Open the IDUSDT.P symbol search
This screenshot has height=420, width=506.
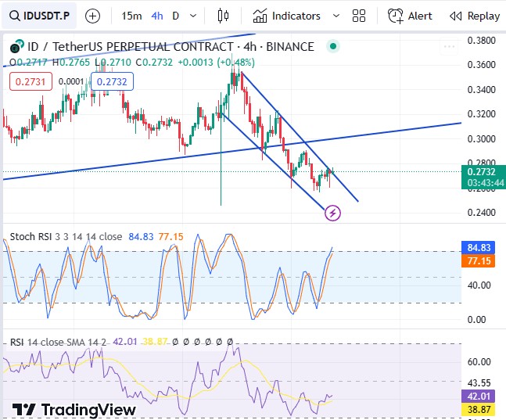coord(39,16)
